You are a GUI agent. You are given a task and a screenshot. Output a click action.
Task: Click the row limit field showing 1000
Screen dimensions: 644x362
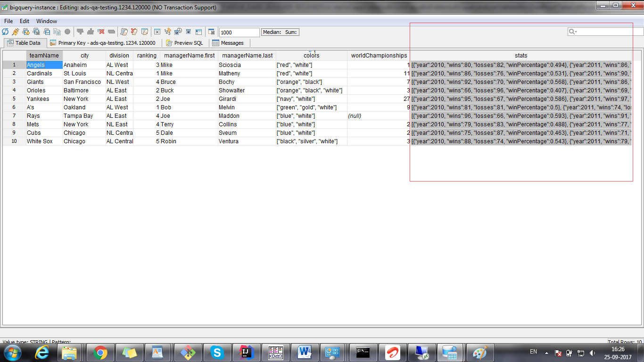[239, 32]
